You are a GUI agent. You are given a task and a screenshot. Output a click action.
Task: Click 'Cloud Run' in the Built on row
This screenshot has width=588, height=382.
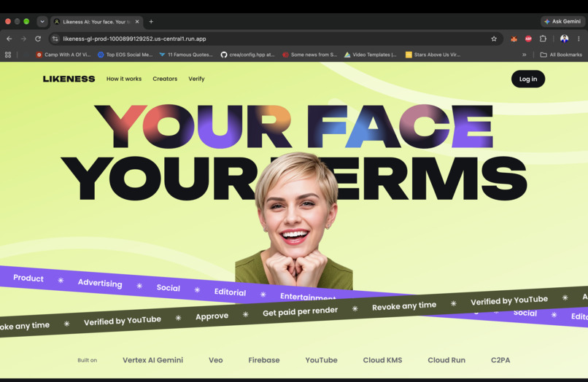(446, 360)
